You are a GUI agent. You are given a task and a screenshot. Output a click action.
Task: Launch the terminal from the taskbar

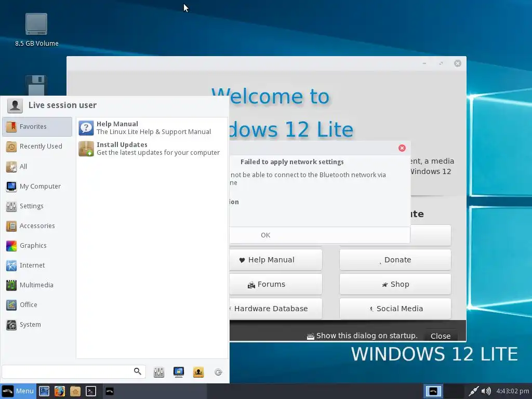[91, 391]
